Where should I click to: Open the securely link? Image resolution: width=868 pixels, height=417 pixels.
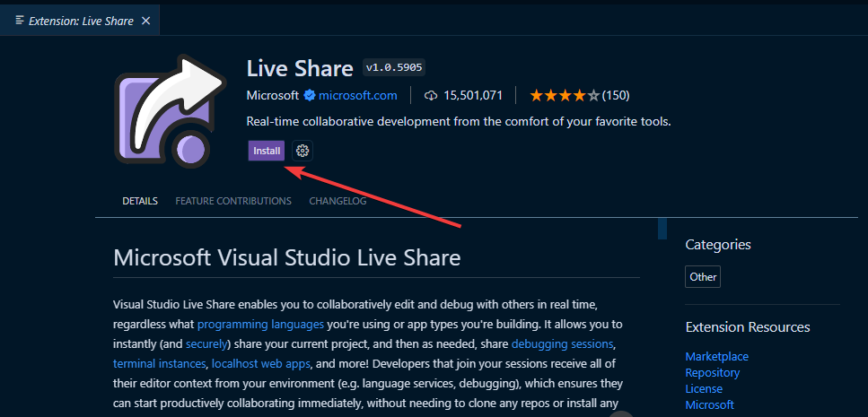(x=206, y=344)
